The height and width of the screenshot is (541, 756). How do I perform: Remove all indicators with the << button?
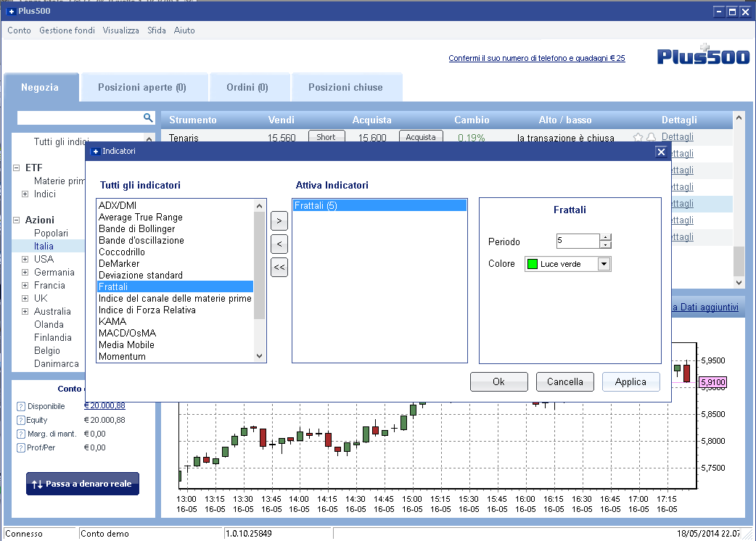tap(279, 267)
